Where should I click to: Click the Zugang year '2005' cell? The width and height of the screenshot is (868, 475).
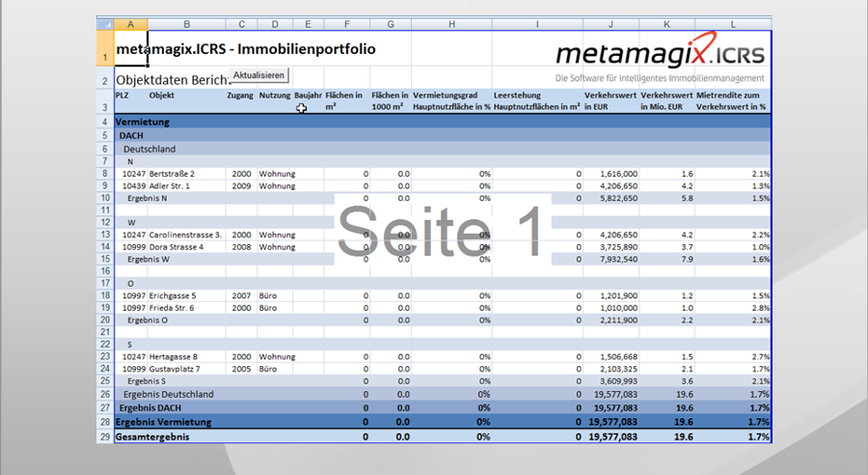pyautogui.click(x=241, y=369)
